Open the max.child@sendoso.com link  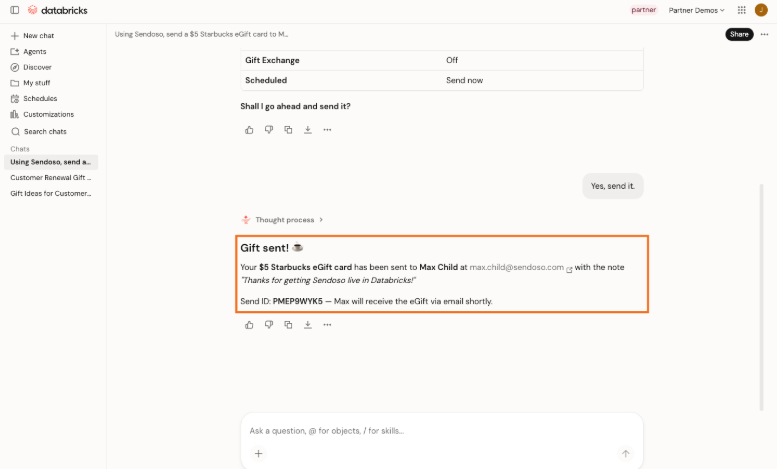[520, 267]
